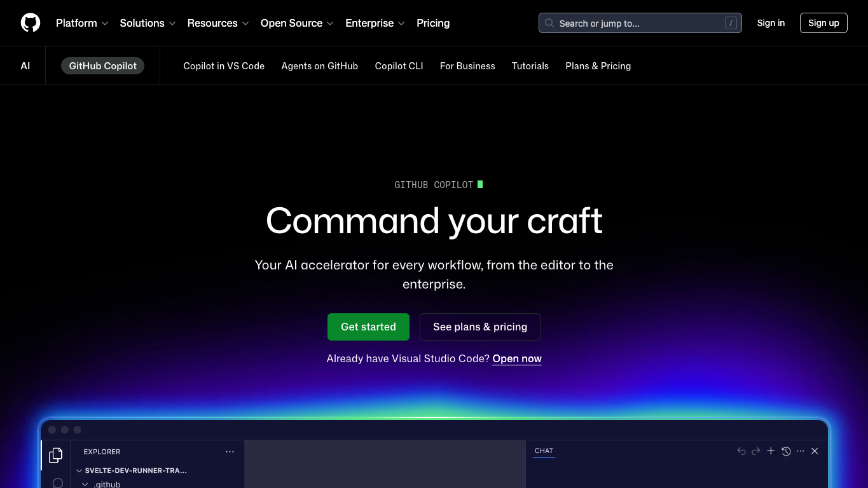Viewport: 868px width, 488px height.
Task: Open the Pricing page in the top navigation
Action: point(433,23)
